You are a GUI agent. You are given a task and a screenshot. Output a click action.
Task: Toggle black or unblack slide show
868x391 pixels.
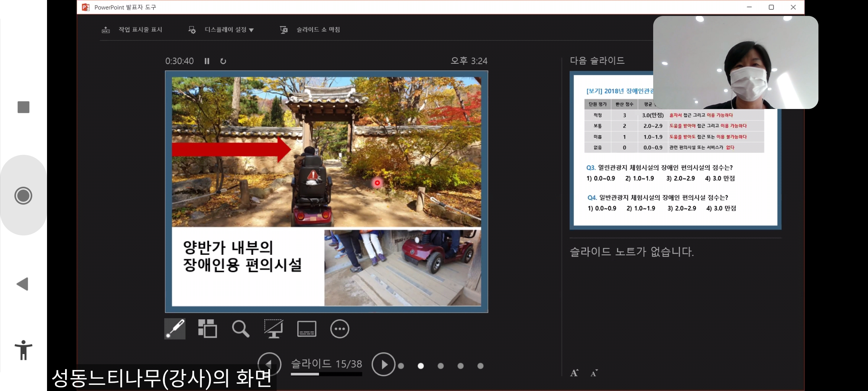click(273, 329)
